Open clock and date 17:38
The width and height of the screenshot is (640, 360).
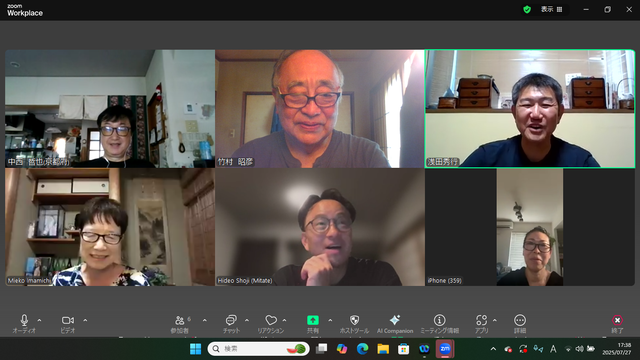616,349
